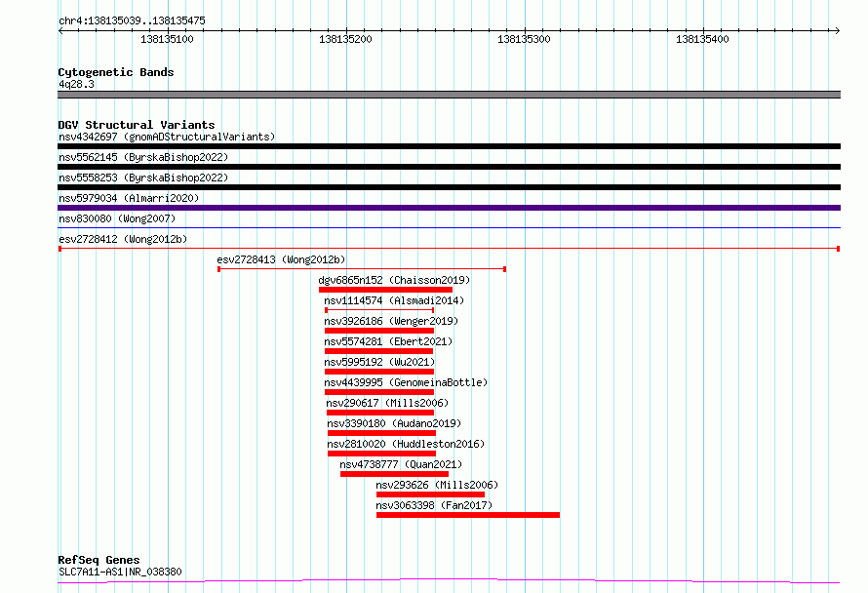Image resolution: width=868 pixels, height=593 pixels.
Task: Select the red bar under nsv290617
Action: click(x=380, y=413)
